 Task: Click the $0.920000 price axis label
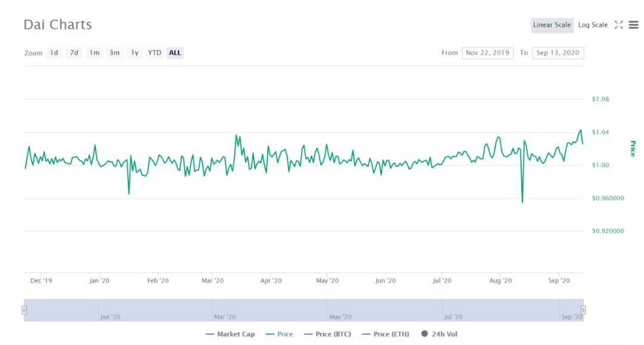coord(608,231)
